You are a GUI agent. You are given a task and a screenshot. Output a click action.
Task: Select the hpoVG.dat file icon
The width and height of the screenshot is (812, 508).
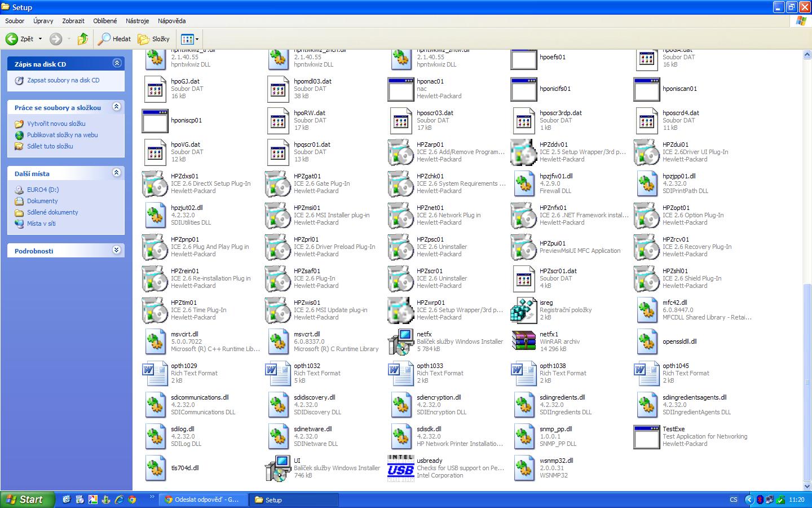[155, 152]
